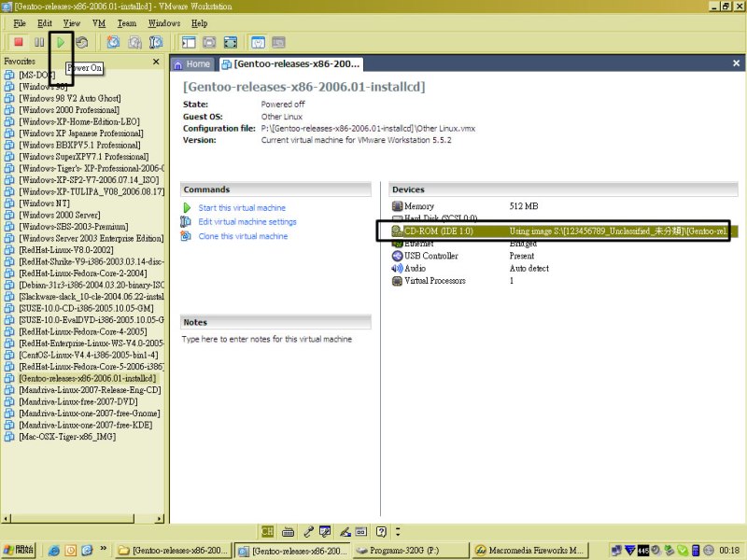Click the Summary view toolbar icon
Screen dimensions: 747x560
(258, 42)
